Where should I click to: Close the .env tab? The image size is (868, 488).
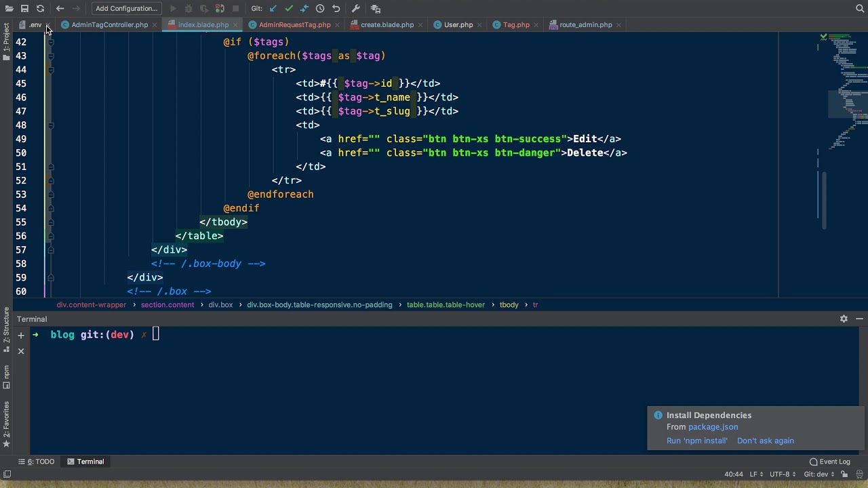click(x=48, y=24)
